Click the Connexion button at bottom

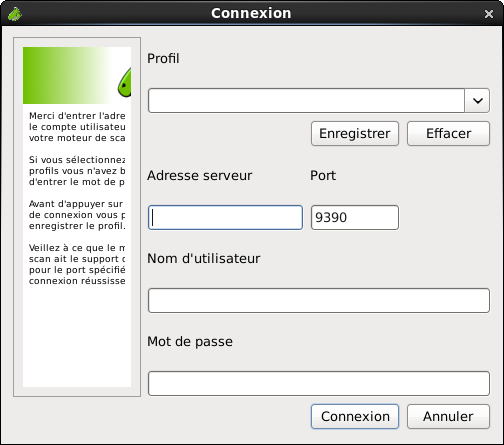pos(355,416)
